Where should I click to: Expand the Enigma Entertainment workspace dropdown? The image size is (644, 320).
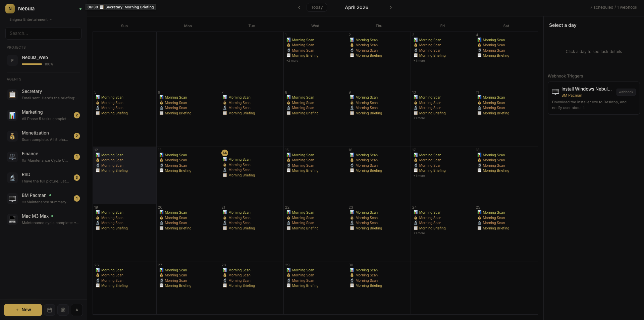[x=31, y=19]
